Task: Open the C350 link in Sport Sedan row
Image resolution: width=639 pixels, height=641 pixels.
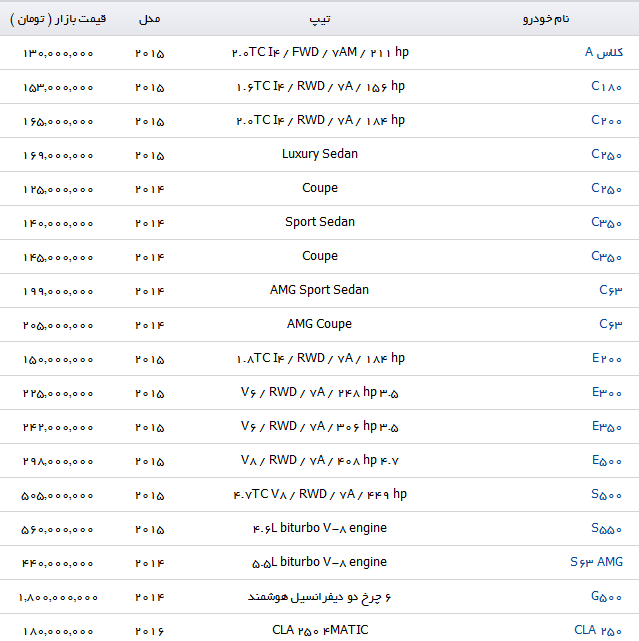Action: point(607,222)
